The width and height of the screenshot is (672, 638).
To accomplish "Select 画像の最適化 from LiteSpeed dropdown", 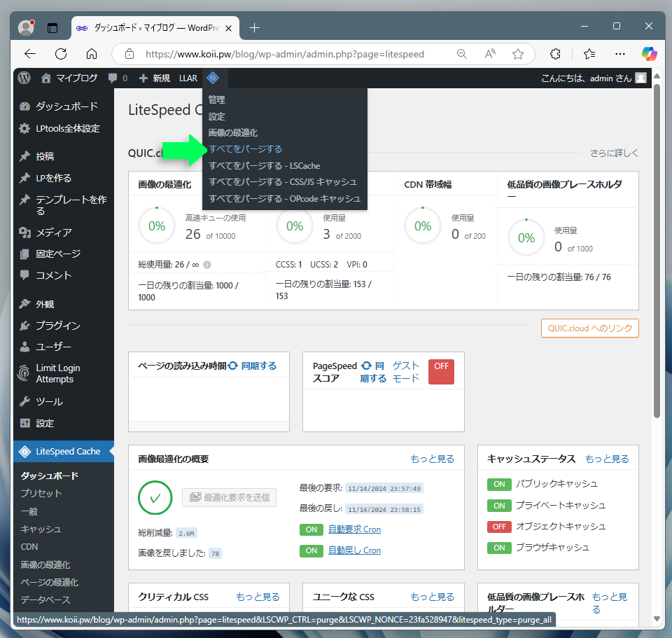I will pyautogui.click(x=232, y=132).
